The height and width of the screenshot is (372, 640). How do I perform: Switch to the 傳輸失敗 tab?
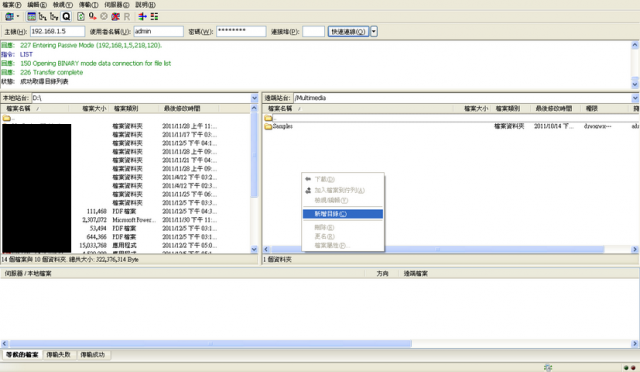coord(58,355)
